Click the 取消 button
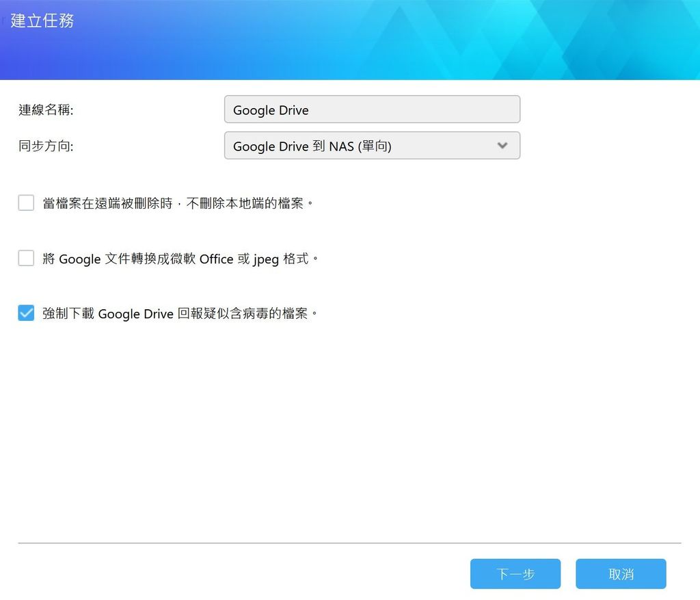The height and width of the screenshot is (600, 700). point(621,573)
